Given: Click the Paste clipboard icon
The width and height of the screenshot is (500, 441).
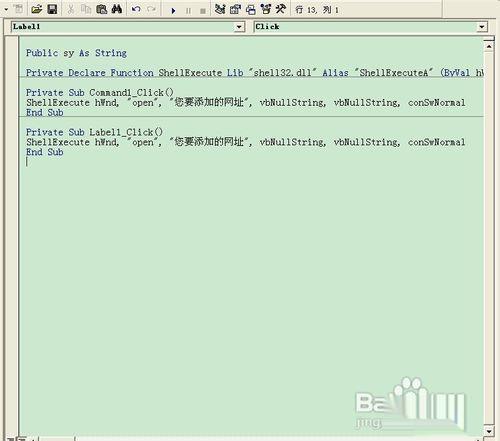Looking at the screenshot, I should click(x=101, y=9).
